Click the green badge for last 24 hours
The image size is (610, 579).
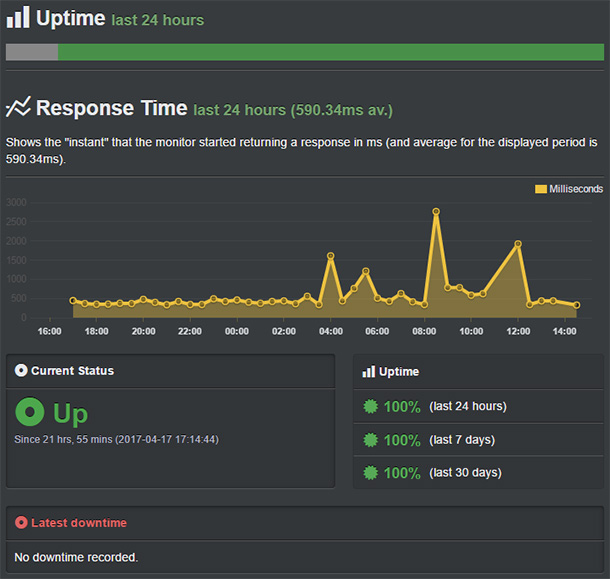point(369,407)
